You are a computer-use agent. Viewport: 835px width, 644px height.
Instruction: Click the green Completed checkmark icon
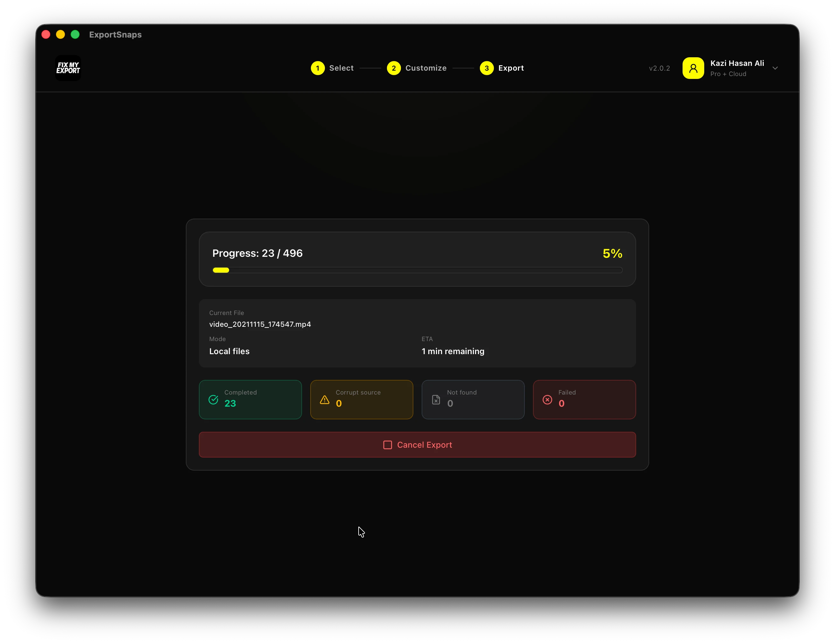213,400
